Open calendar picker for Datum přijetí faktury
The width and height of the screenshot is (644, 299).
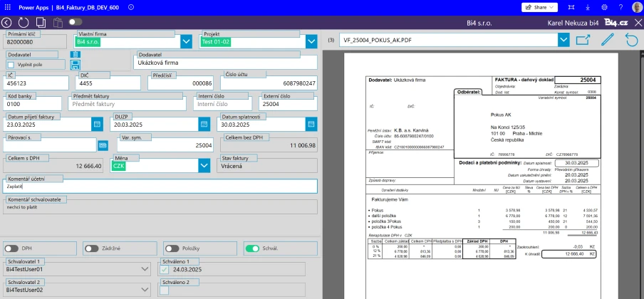pos(98,124)
